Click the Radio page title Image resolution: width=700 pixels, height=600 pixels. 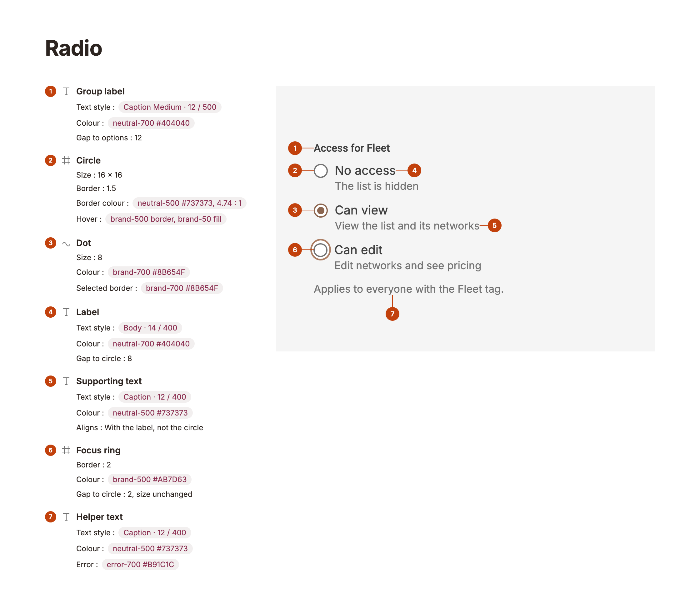point(74,48)
